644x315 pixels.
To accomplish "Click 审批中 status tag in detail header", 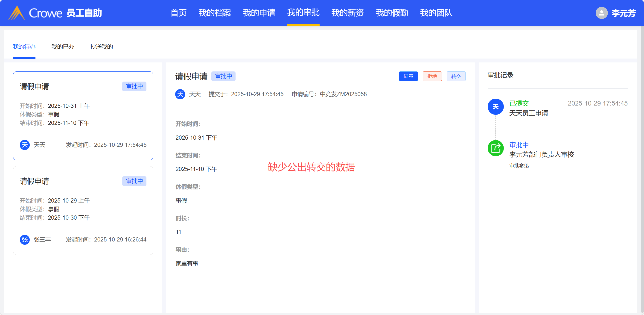I will 223,76.
